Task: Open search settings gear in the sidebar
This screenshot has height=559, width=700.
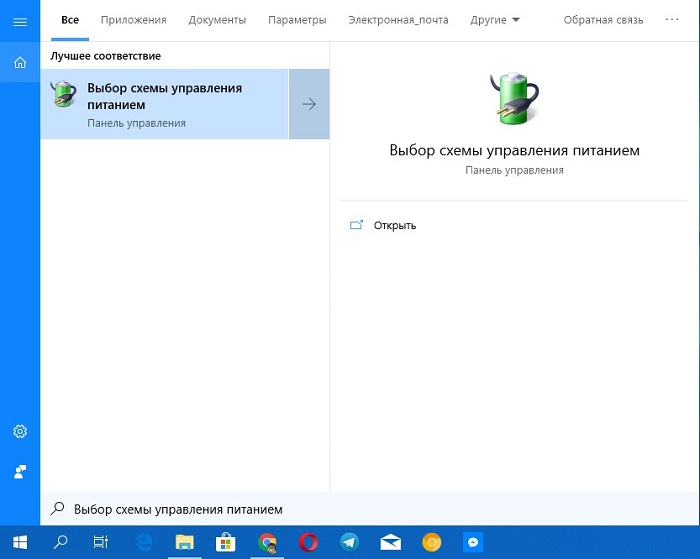Action: click(20, 431)
